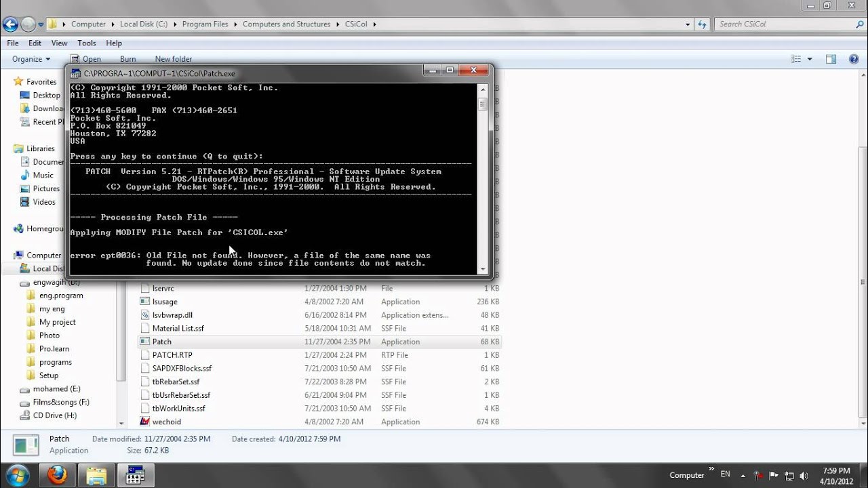The image size is (868, 488).
Task: Click the console window title bar icon
Action: pyautogui.click(x=76, y=73)
